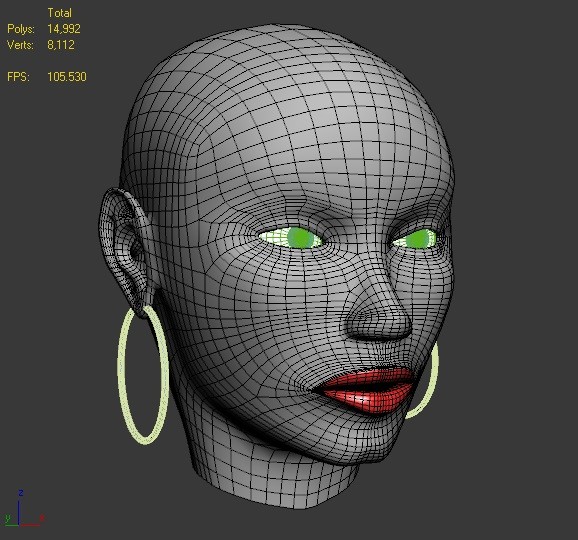Click the FPS value 105.530
Viewport: 578px width, 540px height.
point(67,77)
